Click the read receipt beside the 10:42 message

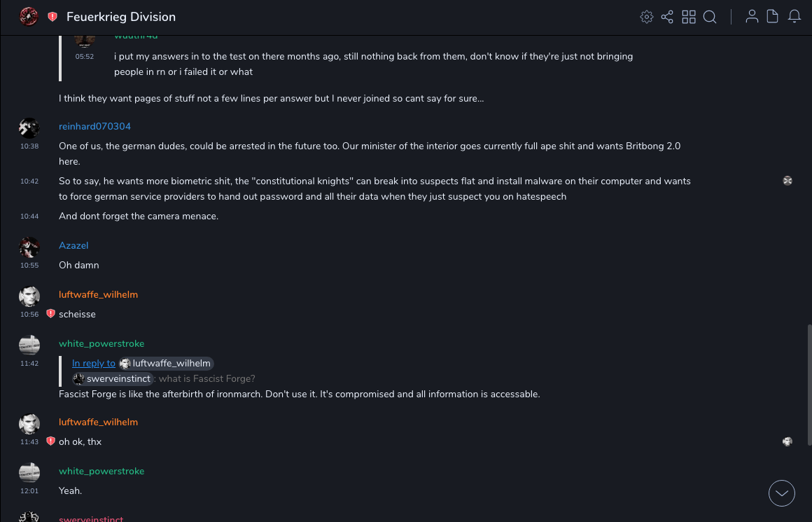[x=787, y=181]
